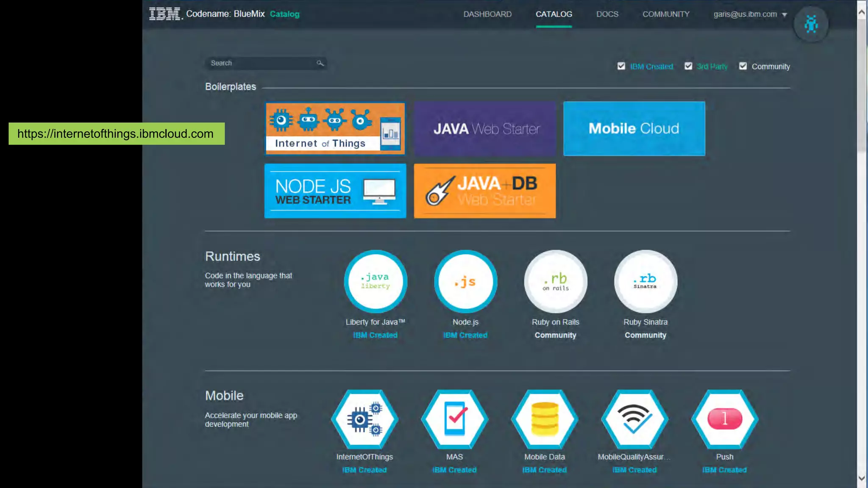Switch to the CATALOG tab
868x488 pixels.
[x=554, y=14]
